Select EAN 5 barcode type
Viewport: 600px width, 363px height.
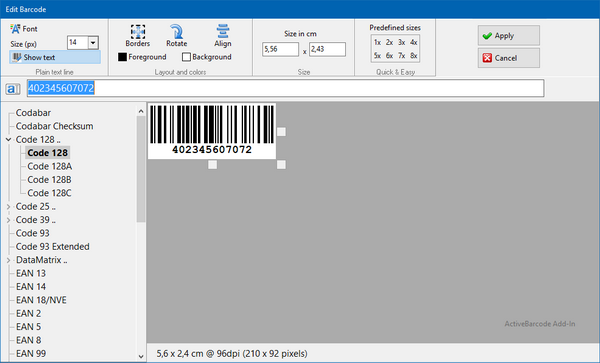coord(28,327)
